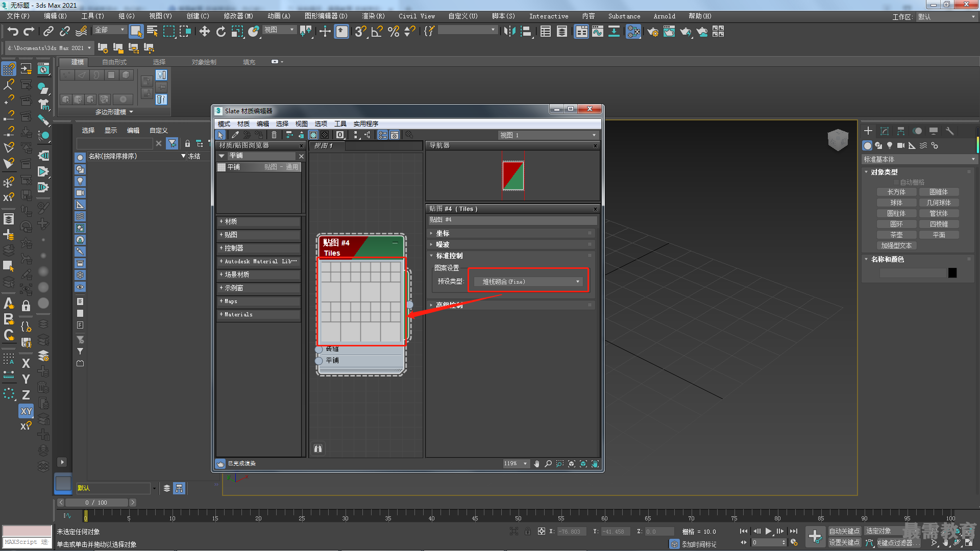Toggle Auto Key (自动关键点) mode
Viewport: 980px width, 551px height.
(844, 531)
